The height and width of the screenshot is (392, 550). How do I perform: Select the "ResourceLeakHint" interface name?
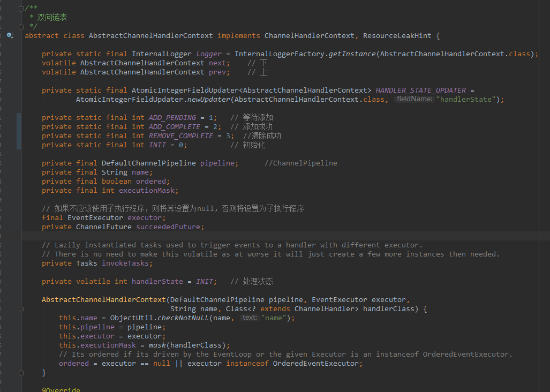pyautogui.click(x=397, y=36)
